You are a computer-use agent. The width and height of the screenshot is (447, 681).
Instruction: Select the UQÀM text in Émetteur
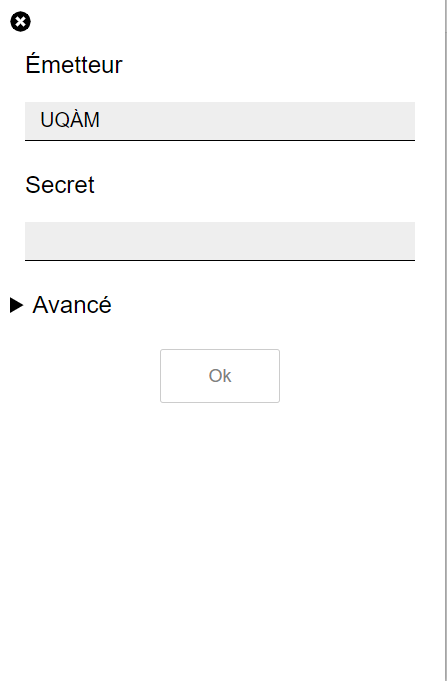70,120
